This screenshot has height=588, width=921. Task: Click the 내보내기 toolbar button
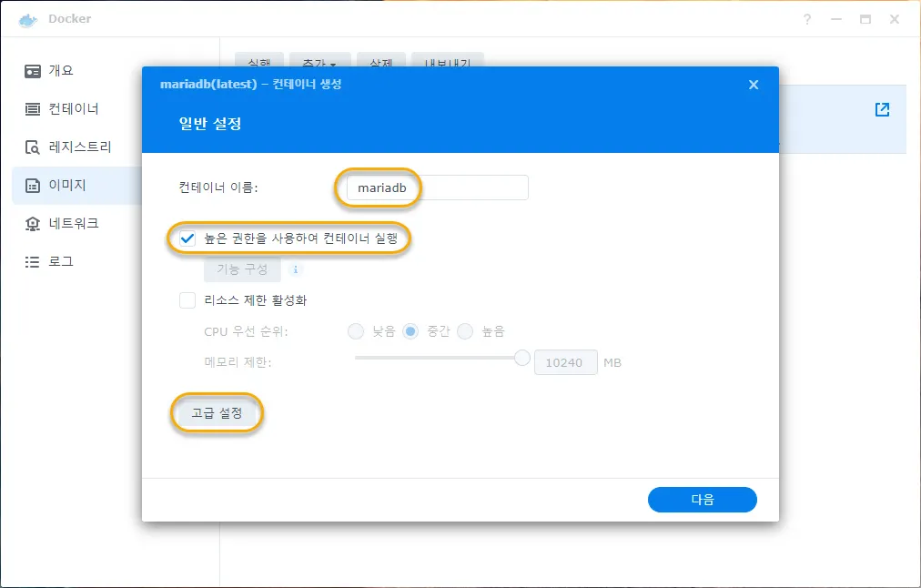pos(448,60)
